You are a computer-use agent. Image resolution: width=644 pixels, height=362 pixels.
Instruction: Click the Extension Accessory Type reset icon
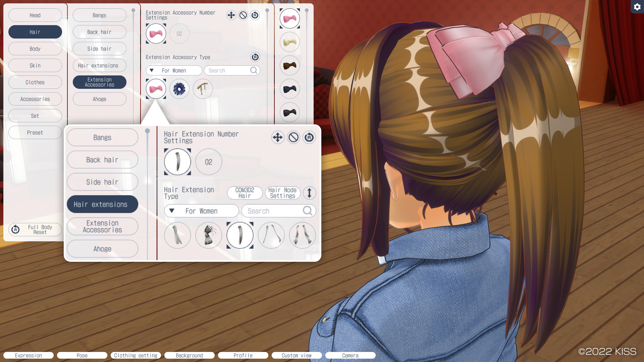(255, 57)
